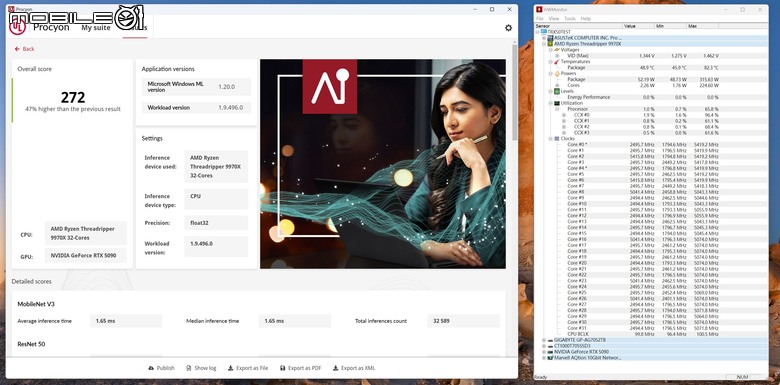Expand the GIGABYTE GP-AG70S2TB node
The image size is (780, 385).
point(544,340)
